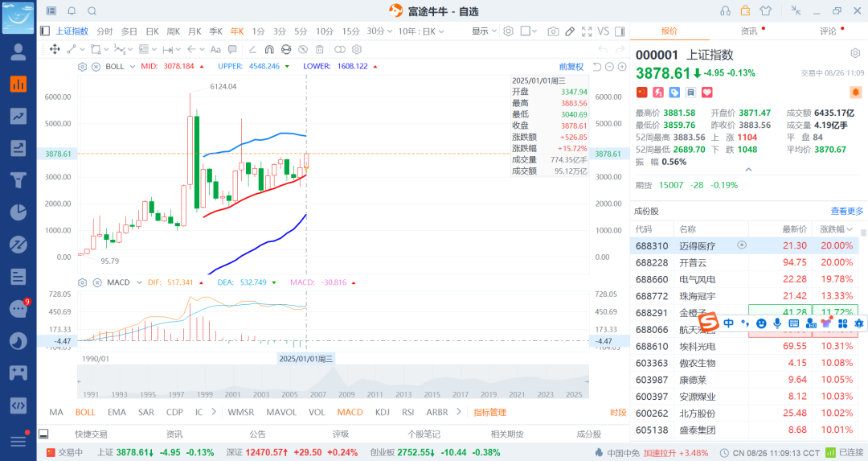Open the hamburger menu at sidebar bottom
Screen dimensions: 868x461
click(x=18, y=441)
